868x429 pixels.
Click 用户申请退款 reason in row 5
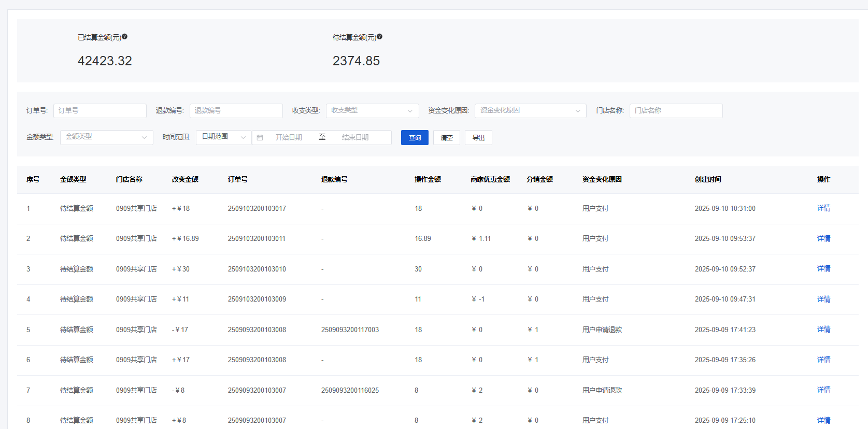(x=602, y=330)
